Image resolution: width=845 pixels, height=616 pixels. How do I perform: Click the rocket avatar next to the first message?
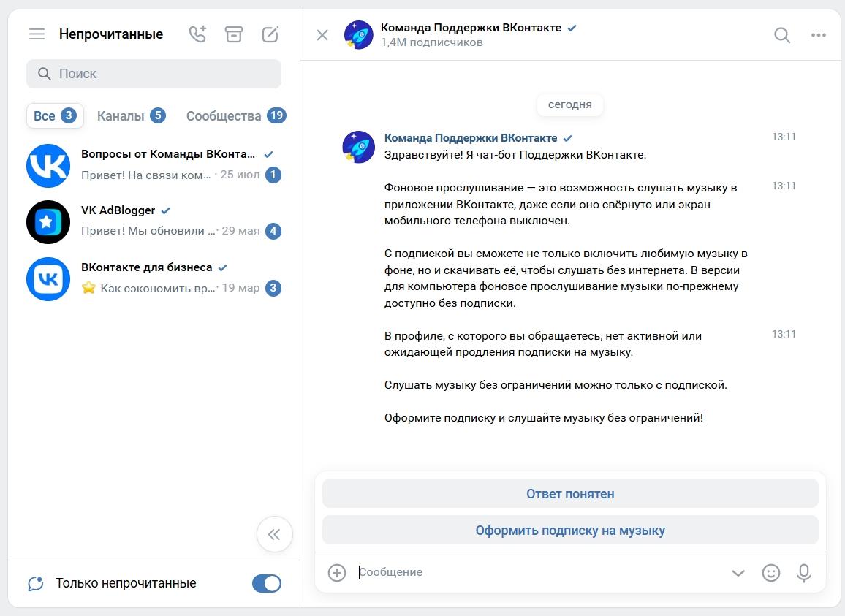pos(358,147)
